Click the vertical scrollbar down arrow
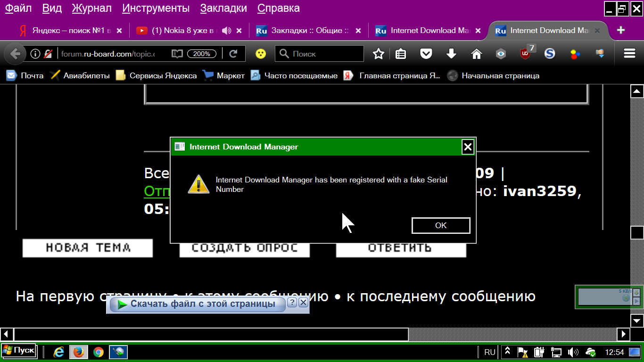Viewport: 644px width, 362px height. tap(637, 321)
